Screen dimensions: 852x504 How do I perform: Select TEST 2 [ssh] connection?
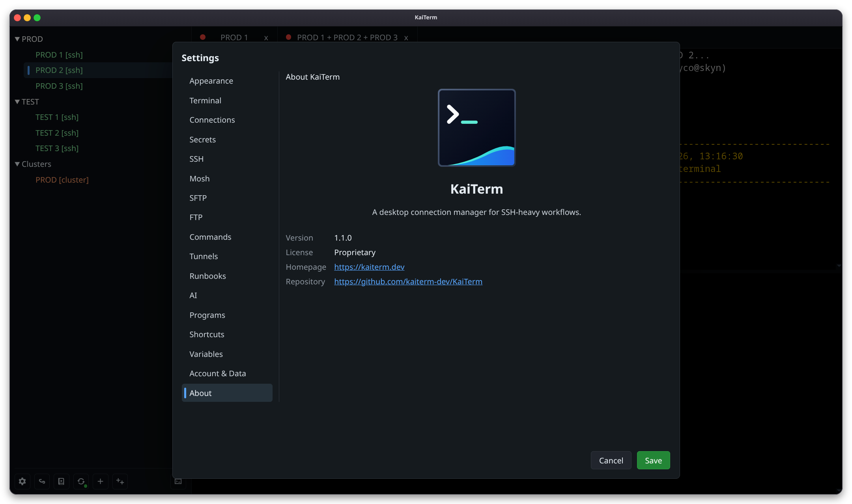[x=57, y=133]
